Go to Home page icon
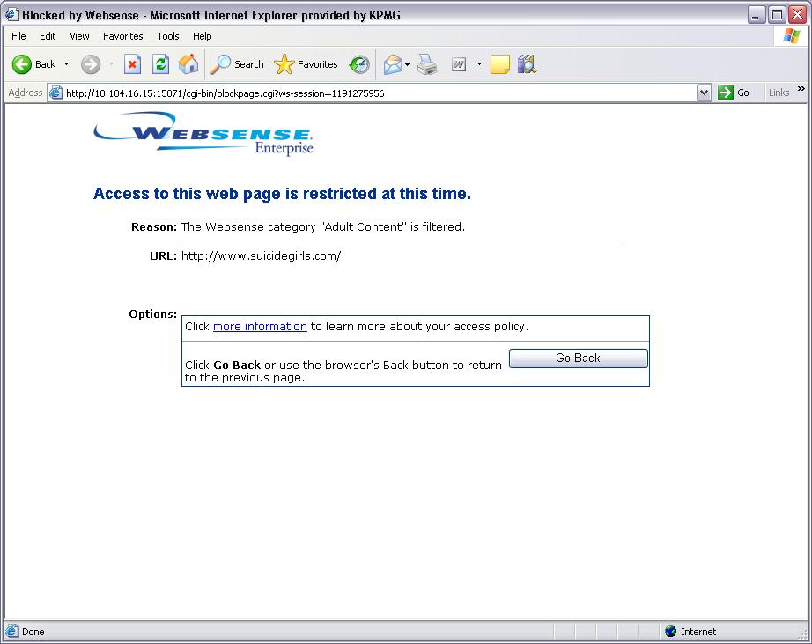The height and width of the screenshot is (644, 812). tap(188, 64)
